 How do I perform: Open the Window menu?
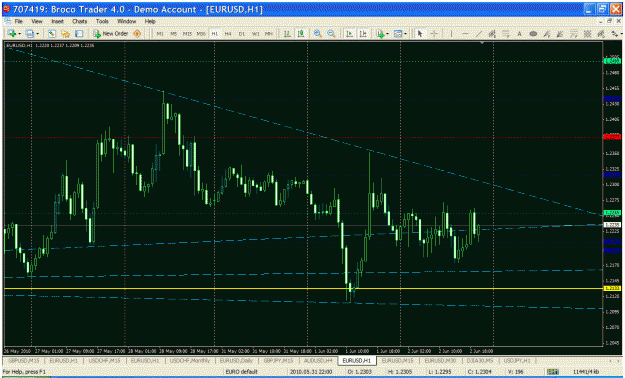(x=126, y=21)
